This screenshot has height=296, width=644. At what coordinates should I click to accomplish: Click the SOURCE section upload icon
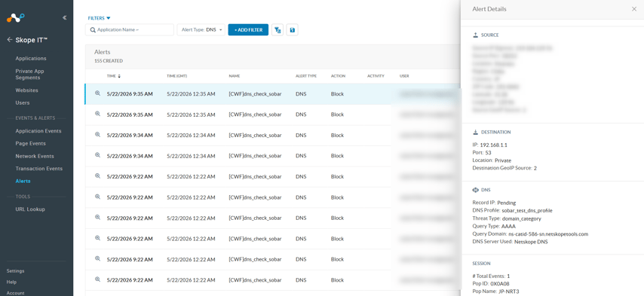tap(476, 35)
